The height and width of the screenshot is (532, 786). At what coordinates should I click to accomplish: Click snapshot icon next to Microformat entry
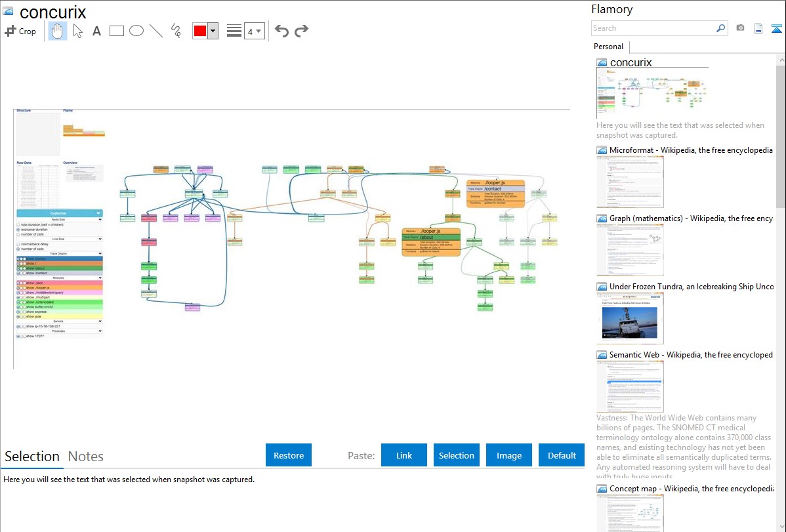click(602, 150)
